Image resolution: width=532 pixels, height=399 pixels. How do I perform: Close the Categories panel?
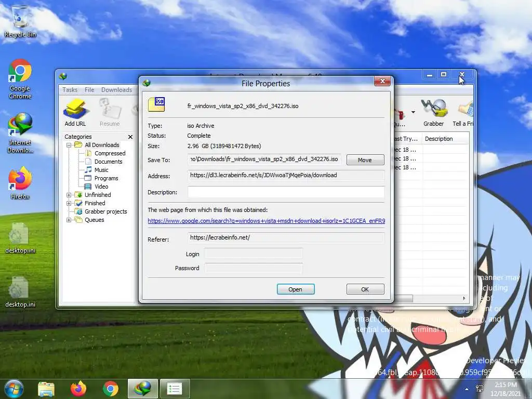[130, 137]
